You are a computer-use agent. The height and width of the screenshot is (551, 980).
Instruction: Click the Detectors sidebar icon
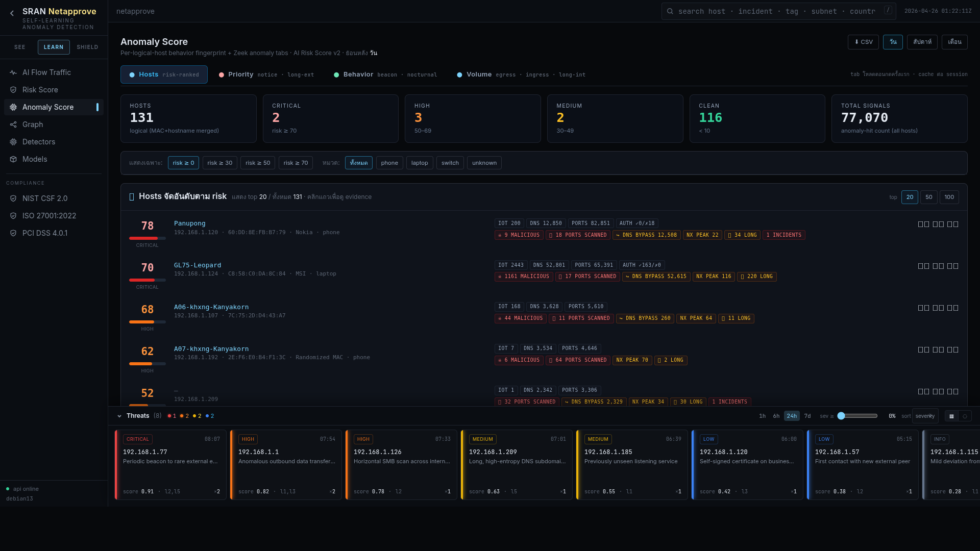(13, 142)
